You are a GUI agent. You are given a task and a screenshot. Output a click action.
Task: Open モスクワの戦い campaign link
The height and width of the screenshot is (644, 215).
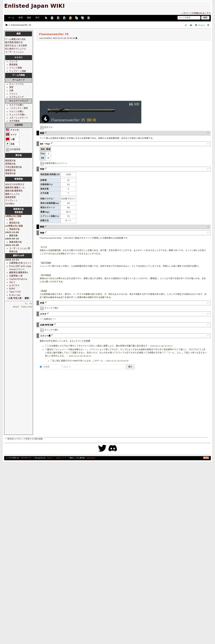(x=17, y=105)
